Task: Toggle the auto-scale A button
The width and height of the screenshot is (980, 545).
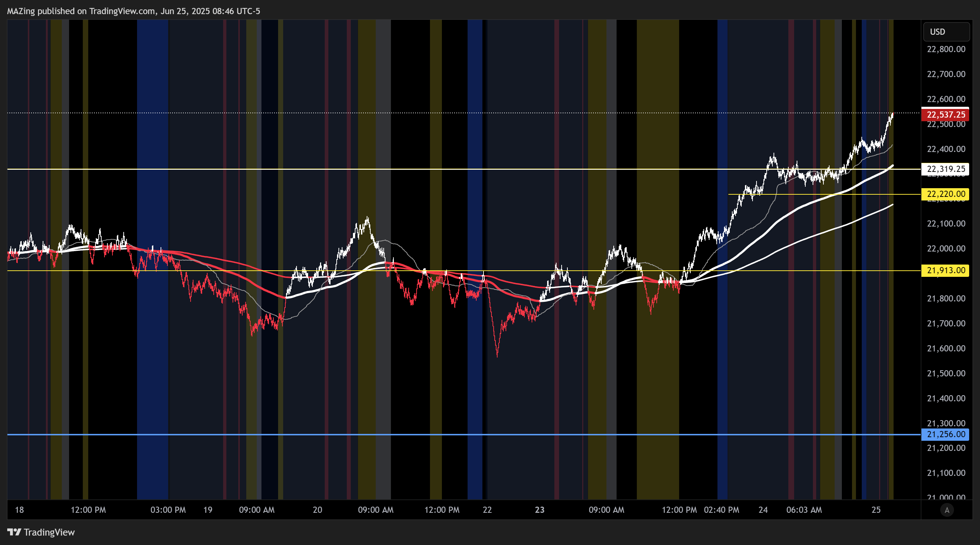Action: [x=947, y=510]
